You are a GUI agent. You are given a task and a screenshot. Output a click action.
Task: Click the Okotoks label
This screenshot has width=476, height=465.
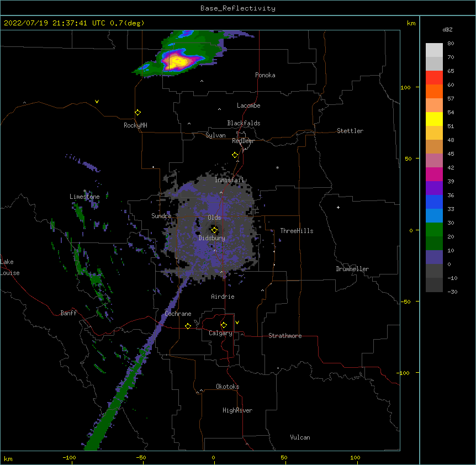(x=228, y=387)
